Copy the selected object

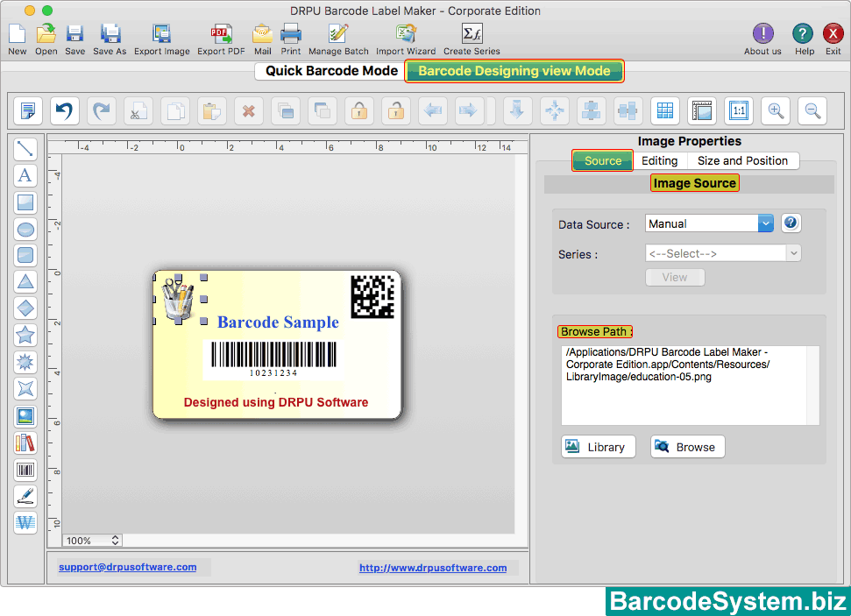(x=175, y=111)
